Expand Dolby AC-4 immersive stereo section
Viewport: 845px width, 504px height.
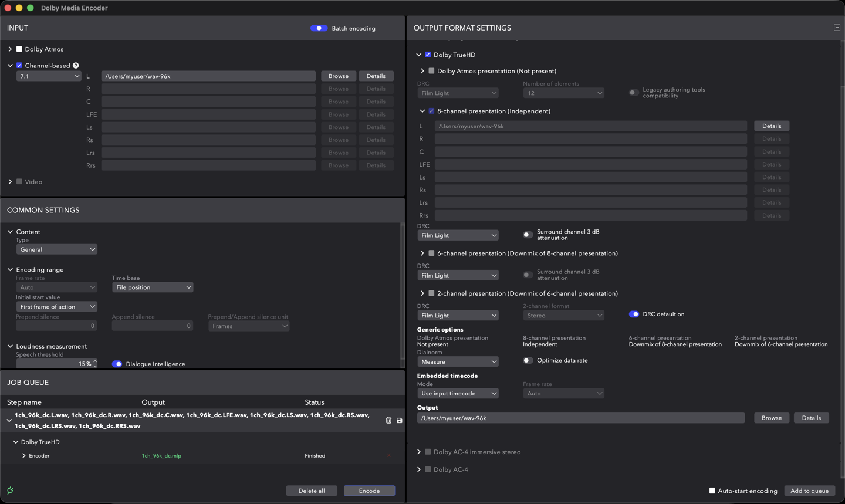[418, 452]
